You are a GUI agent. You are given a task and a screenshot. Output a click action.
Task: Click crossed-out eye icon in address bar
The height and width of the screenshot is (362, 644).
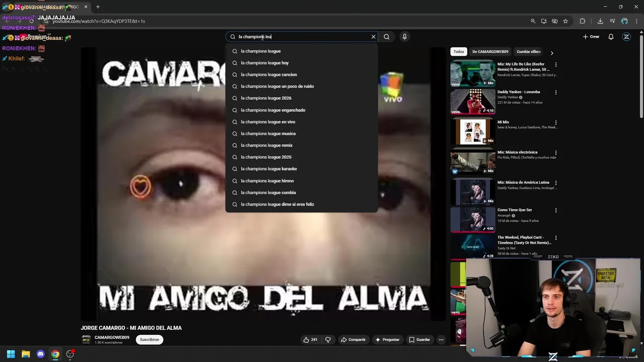(x=554, y=21)
